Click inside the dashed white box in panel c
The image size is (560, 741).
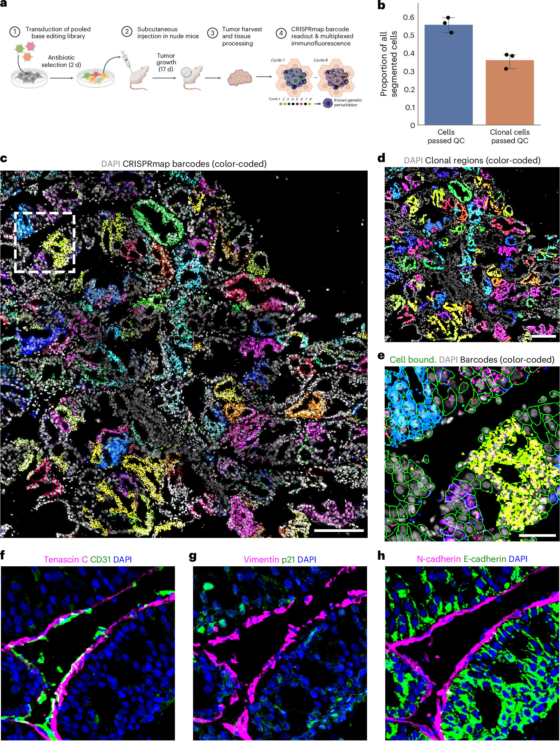click(x=44, y=242)
